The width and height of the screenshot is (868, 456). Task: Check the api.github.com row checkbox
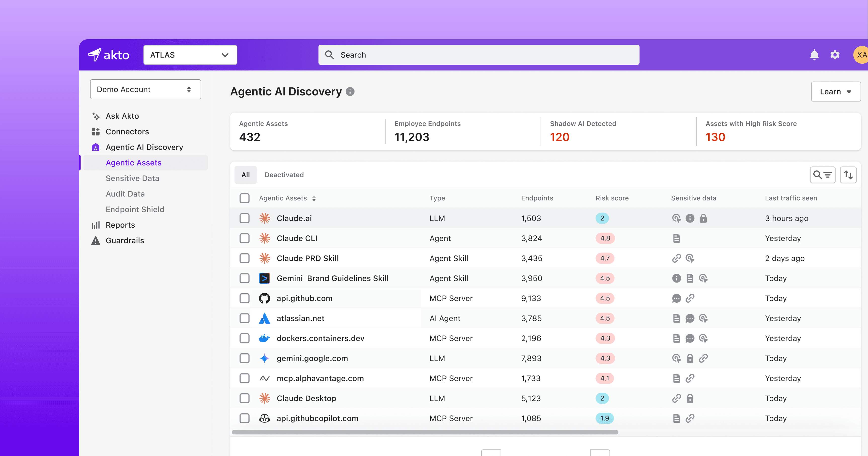(x=245, y=298)
